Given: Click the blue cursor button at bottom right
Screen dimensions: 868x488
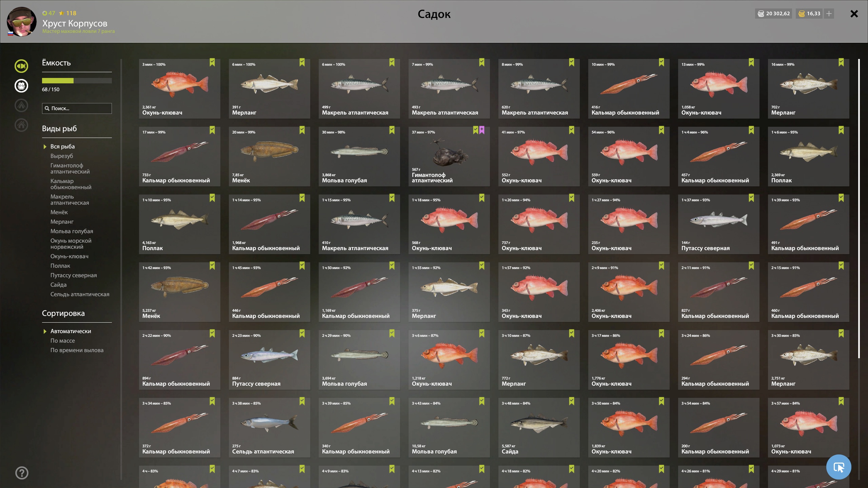Looking at the screenshot, I should coord(839,467).
